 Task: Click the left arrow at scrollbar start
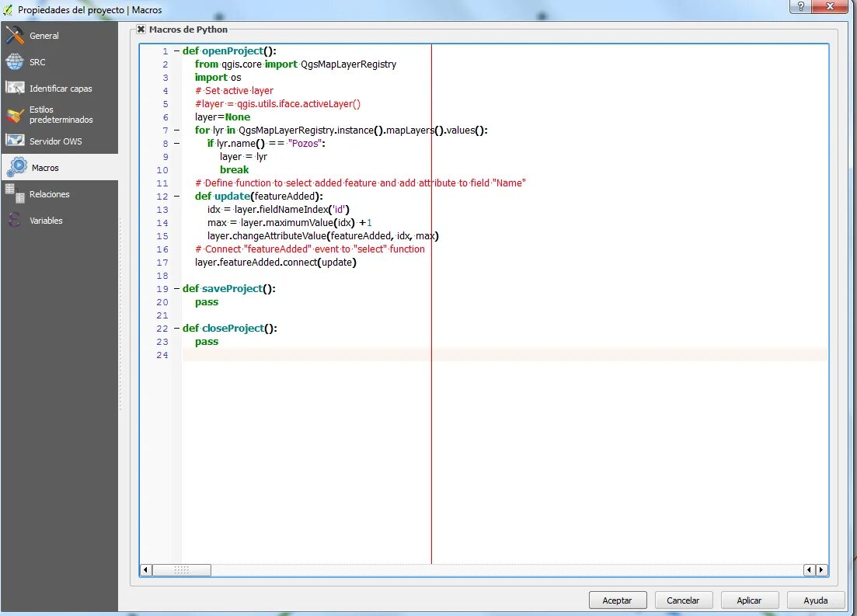pos(145,570)
